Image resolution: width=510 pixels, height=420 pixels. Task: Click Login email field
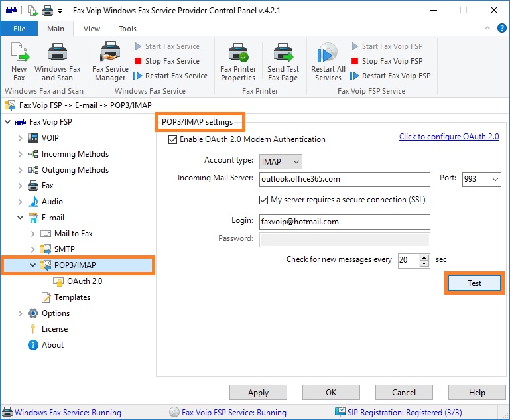[x=344, y=222]
